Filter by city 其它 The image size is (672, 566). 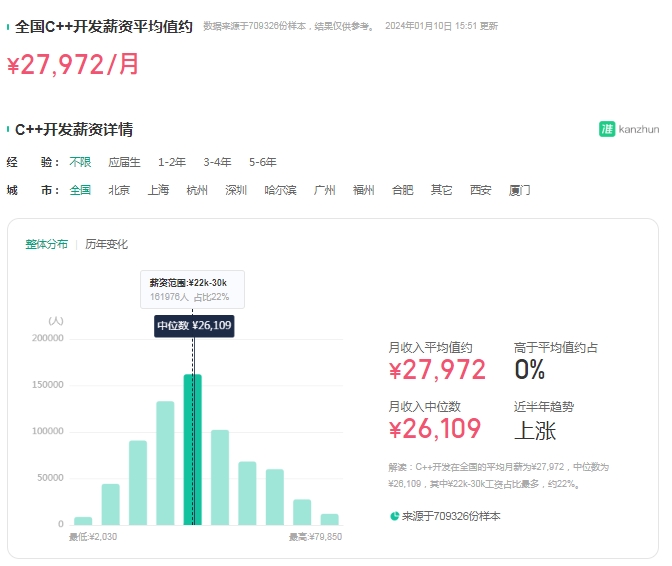click(x=441, y=190)
